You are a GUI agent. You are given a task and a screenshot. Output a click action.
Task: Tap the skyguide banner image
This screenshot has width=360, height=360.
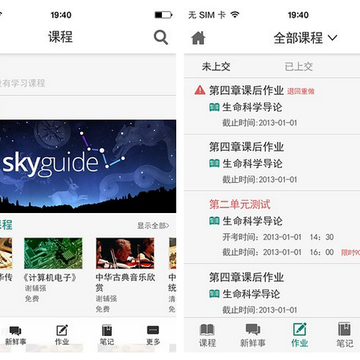[88, 166]
